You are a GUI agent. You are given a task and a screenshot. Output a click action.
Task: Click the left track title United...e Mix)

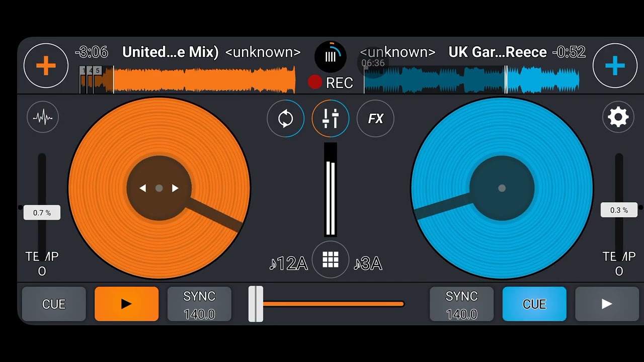[171, 52]
